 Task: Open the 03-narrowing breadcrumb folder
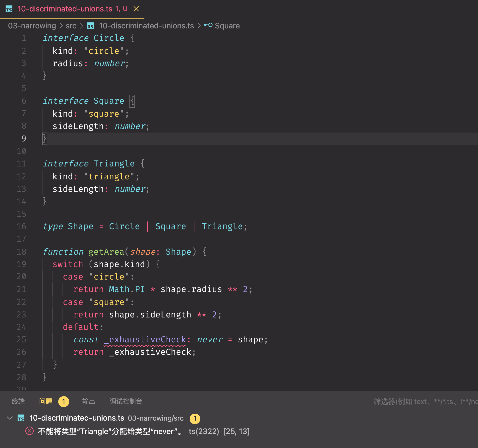click(x=32, y=26)
